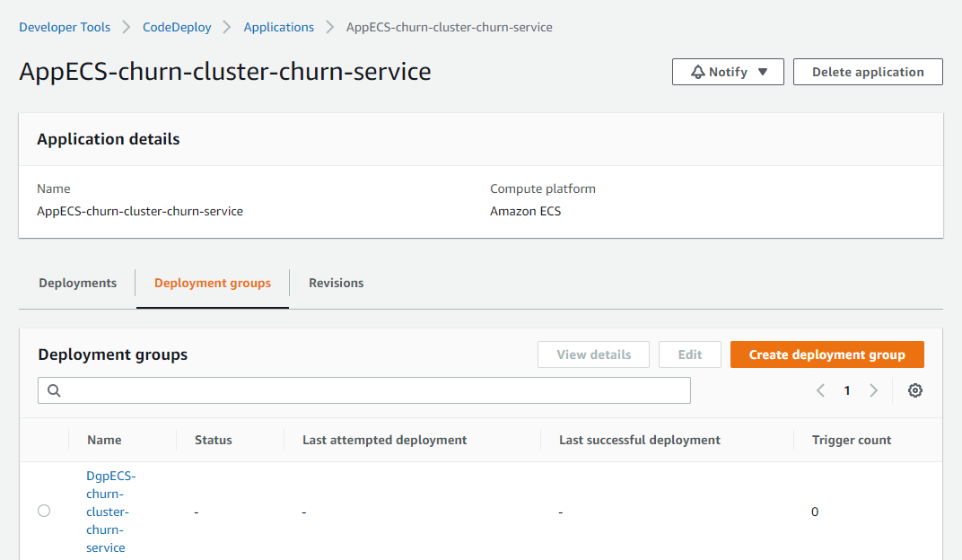Go to next page of deployment groups

(874, 390)
